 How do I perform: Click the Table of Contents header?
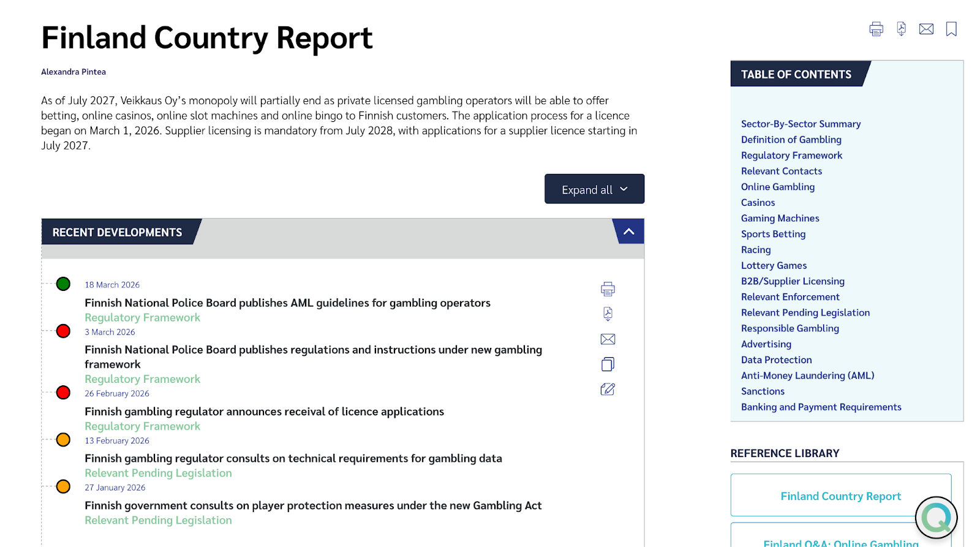(x=796, y=74)
